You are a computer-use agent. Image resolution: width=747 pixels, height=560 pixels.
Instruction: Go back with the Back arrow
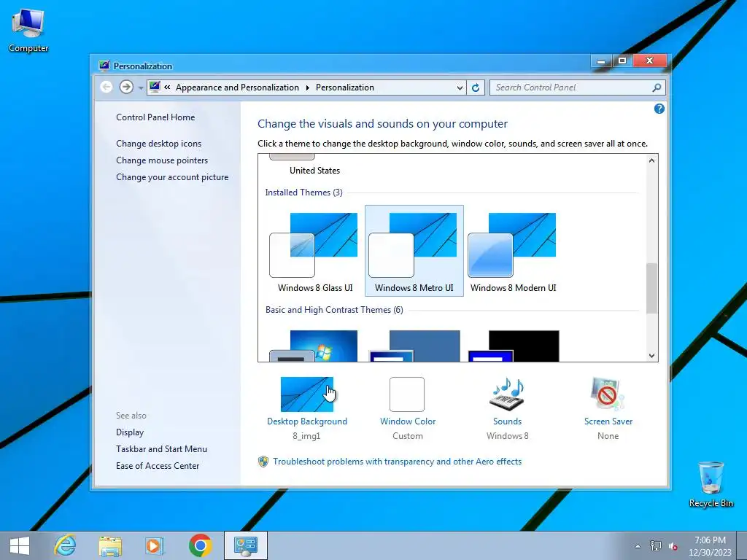tap(107, 87)
